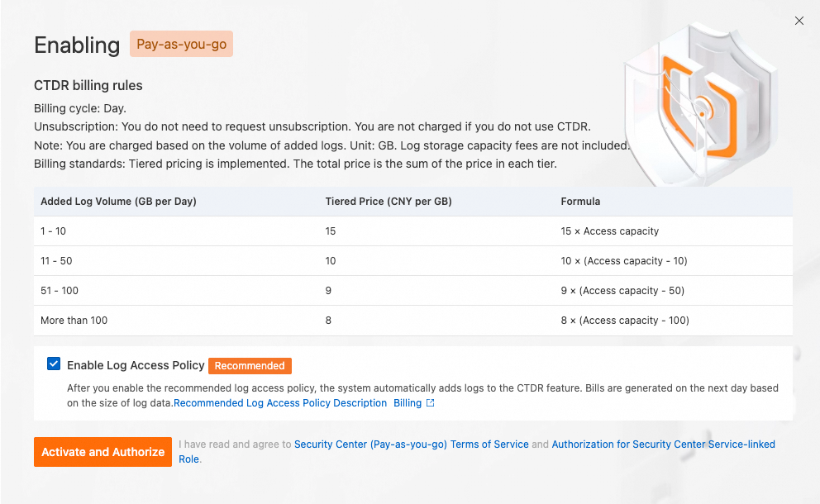Toggle the Enable Log Access Policy checkbox

pos(54,364)
